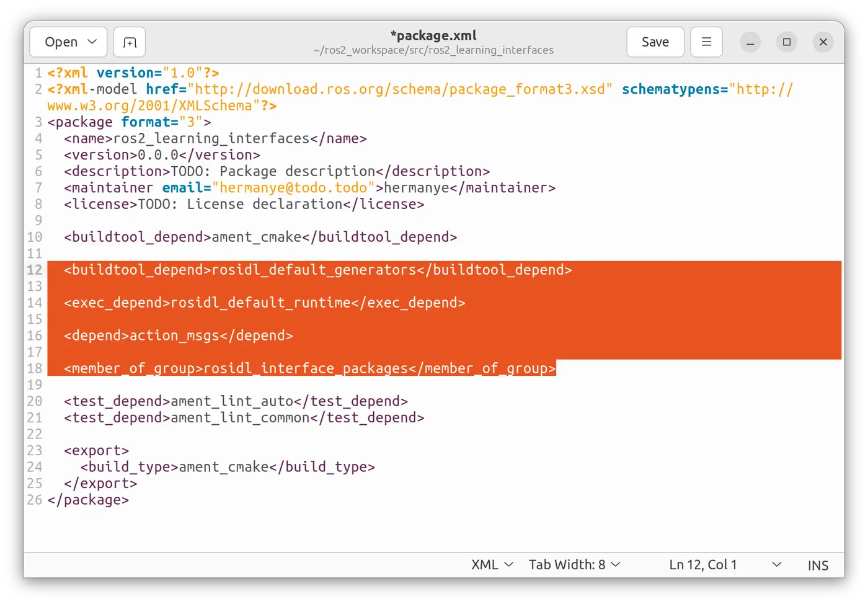This screenshot has height=604, width=868.
Task: Open the XML language selector
Action: [492, 565]
